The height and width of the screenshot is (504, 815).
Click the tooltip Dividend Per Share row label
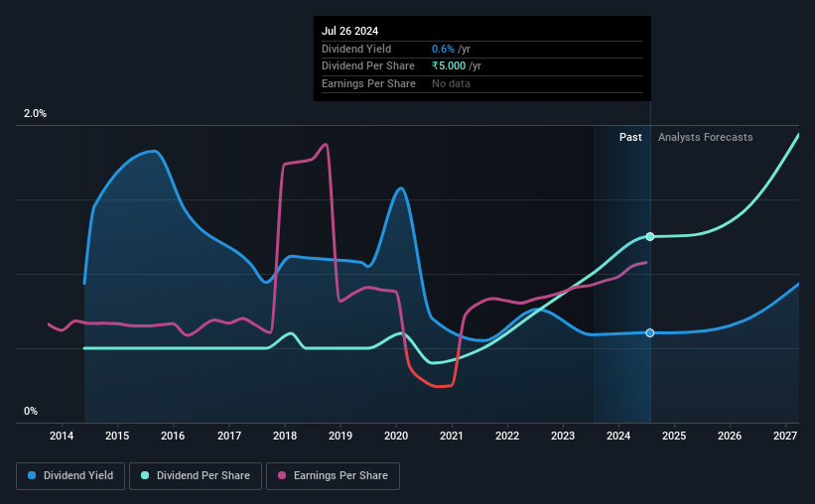[368, 66]
